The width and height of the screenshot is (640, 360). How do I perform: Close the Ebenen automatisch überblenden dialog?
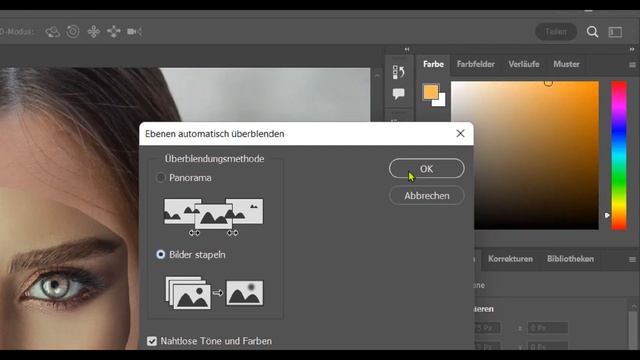pyautogui.click(x=460, y=133)
